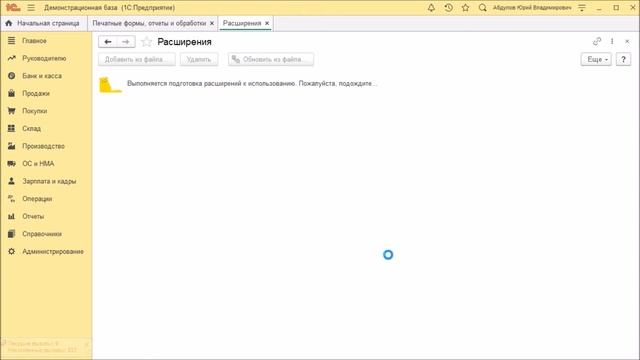
Task: Select the Расширения tab
Action: 242,23
